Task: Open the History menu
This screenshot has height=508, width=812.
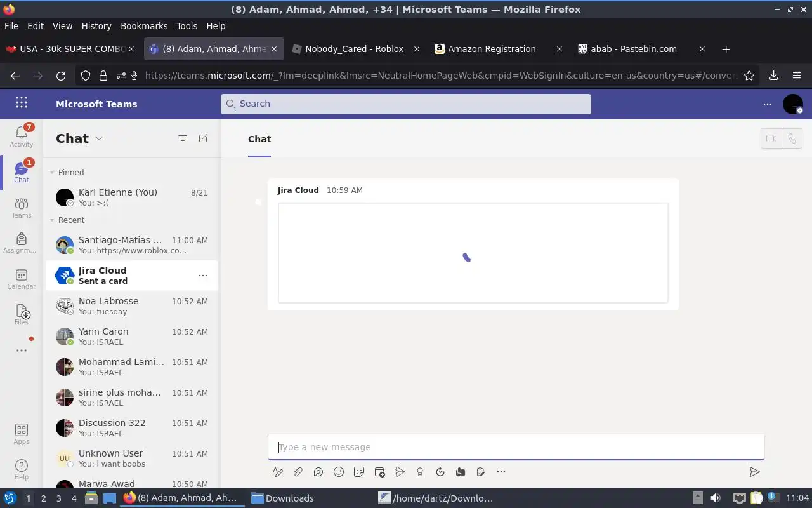Action: [96, 26]
